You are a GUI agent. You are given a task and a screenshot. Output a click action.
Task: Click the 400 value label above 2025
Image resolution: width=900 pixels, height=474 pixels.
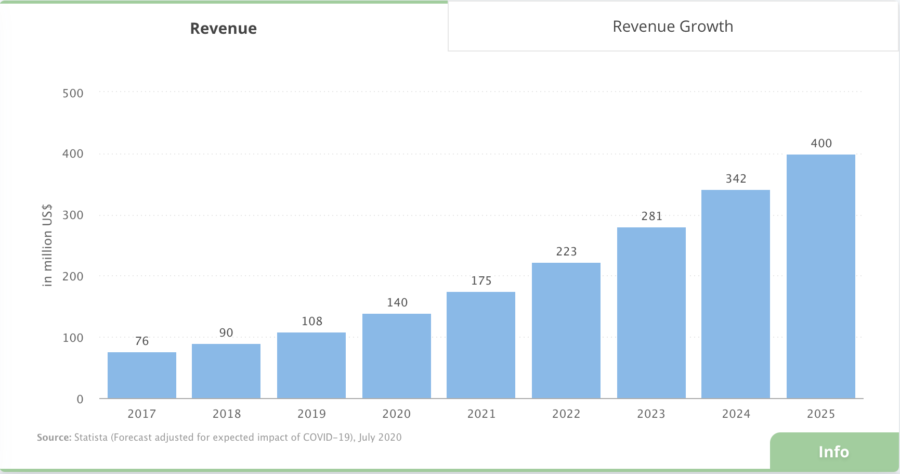[x=821, y=143]
